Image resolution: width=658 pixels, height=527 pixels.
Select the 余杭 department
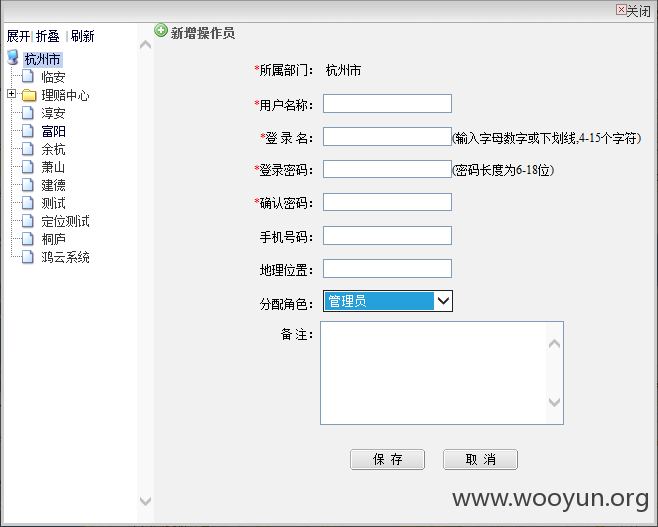(x=53, y=149)
